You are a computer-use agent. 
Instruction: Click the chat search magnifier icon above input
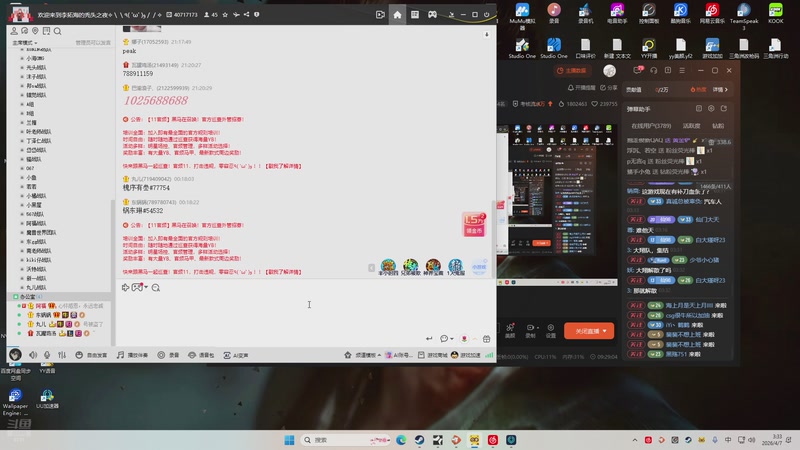(x=156, y=288)
